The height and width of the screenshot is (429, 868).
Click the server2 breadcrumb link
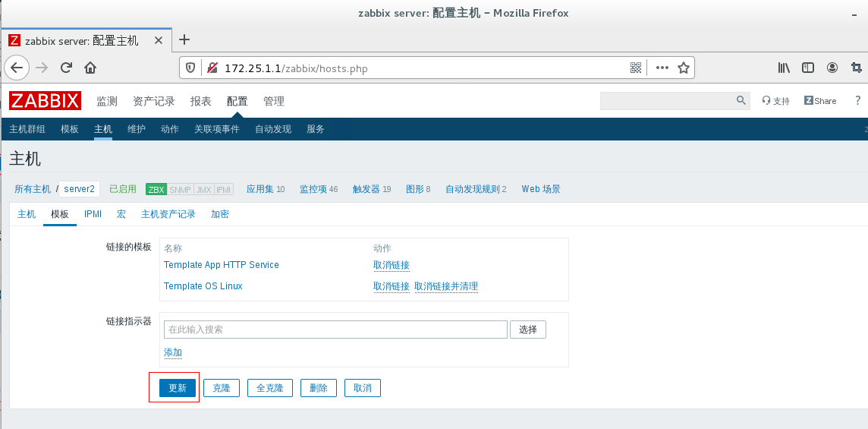(x=79, y=189)
